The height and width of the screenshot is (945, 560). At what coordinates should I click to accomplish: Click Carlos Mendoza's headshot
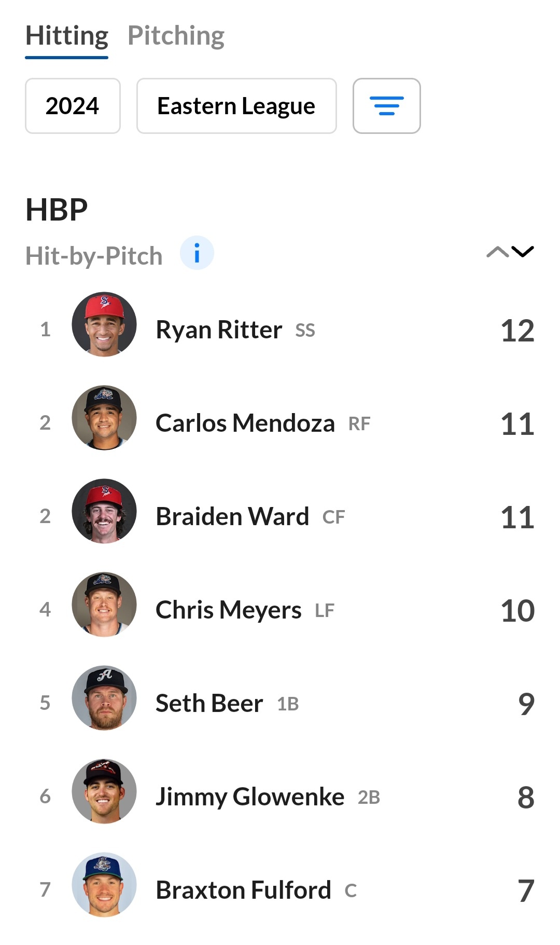[104, 418]
